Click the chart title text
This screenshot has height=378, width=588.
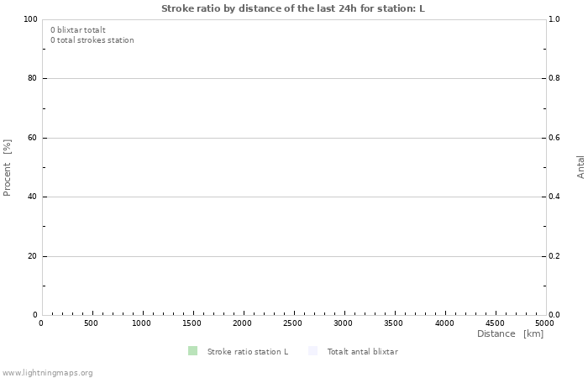tap(293, 8)
